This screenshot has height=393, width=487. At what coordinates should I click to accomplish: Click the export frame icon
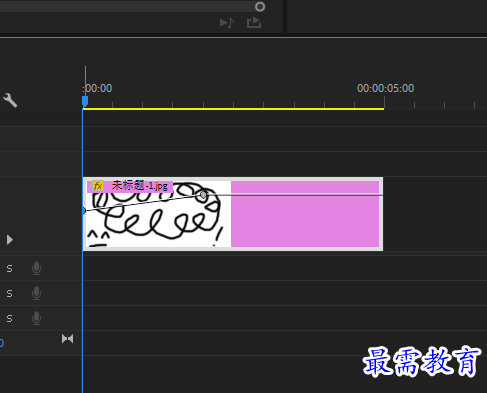pos(254,23)
